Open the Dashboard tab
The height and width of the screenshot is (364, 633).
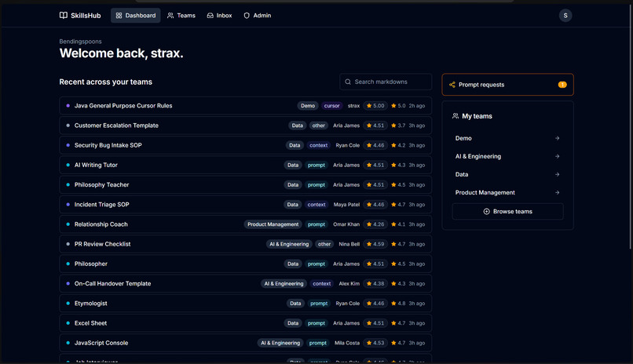click(x=136, y=16)
